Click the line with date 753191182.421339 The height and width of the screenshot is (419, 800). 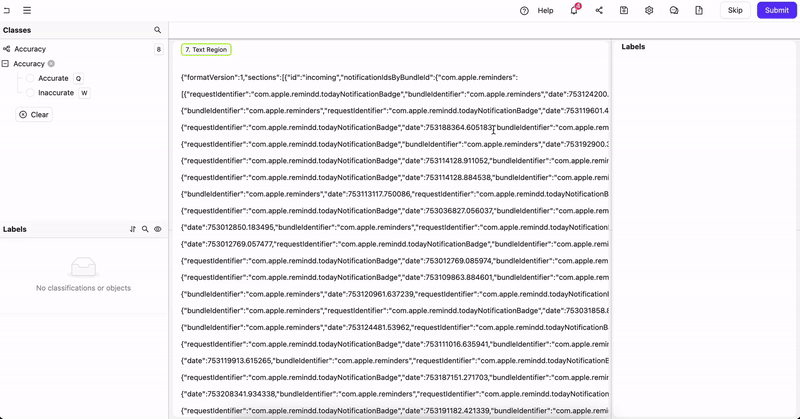click(395, 411)
